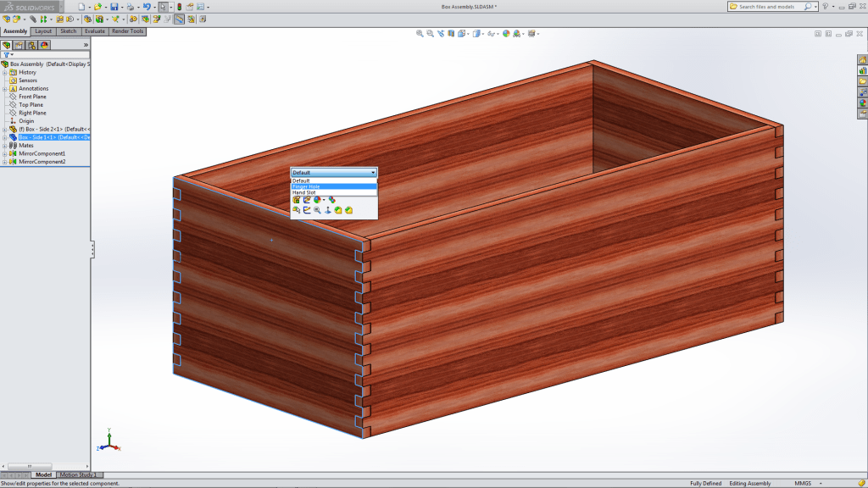Open the ConfigurationManager tab
The height and width of the screenshot is (488, 868).
click(31, 45)
